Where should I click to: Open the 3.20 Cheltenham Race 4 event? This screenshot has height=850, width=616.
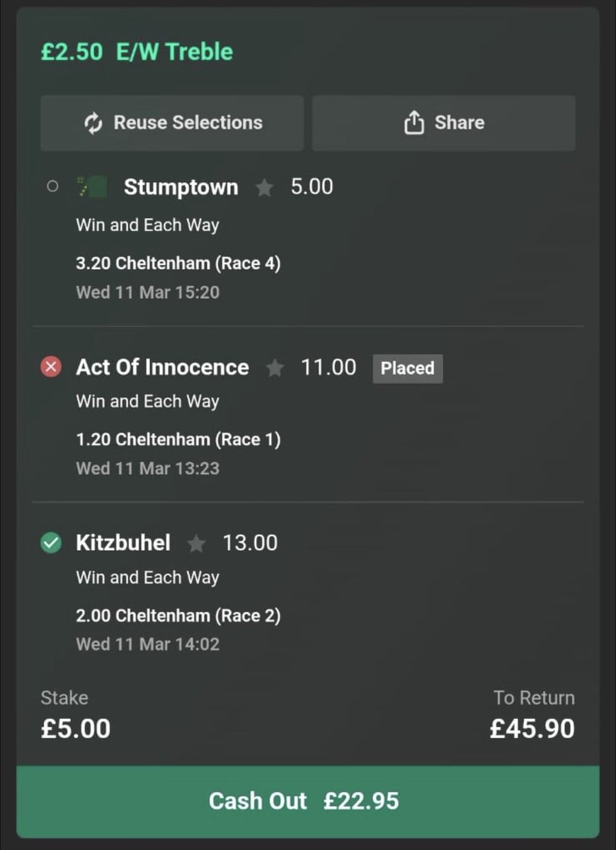178,263
